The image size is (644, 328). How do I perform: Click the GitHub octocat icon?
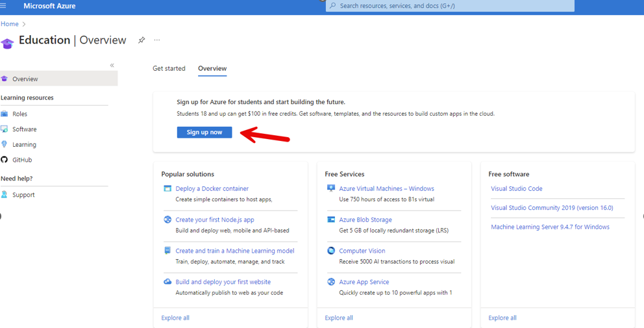[4, 160]
